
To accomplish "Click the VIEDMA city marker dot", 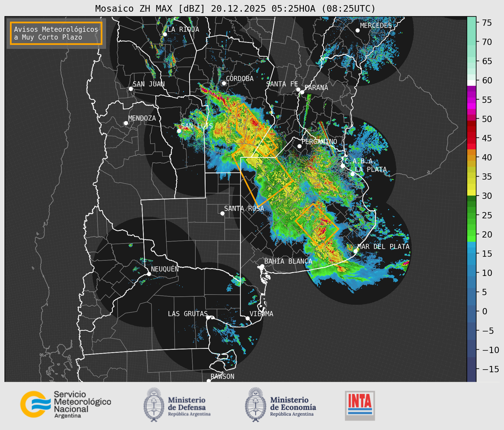I will tap(247, 318).
